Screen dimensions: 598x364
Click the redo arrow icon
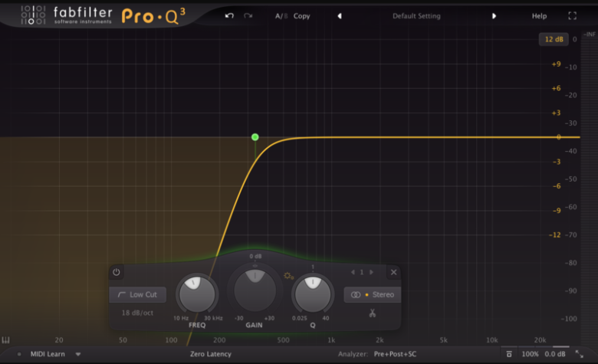click(248, 15)
